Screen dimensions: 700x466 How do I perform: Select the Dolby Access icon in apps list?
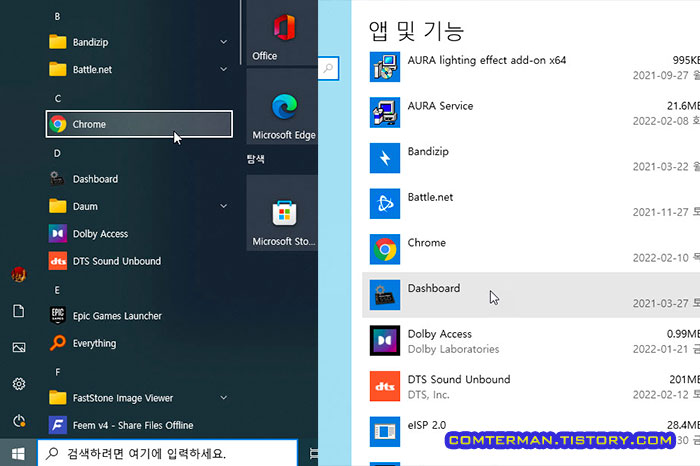pos(385,340)
